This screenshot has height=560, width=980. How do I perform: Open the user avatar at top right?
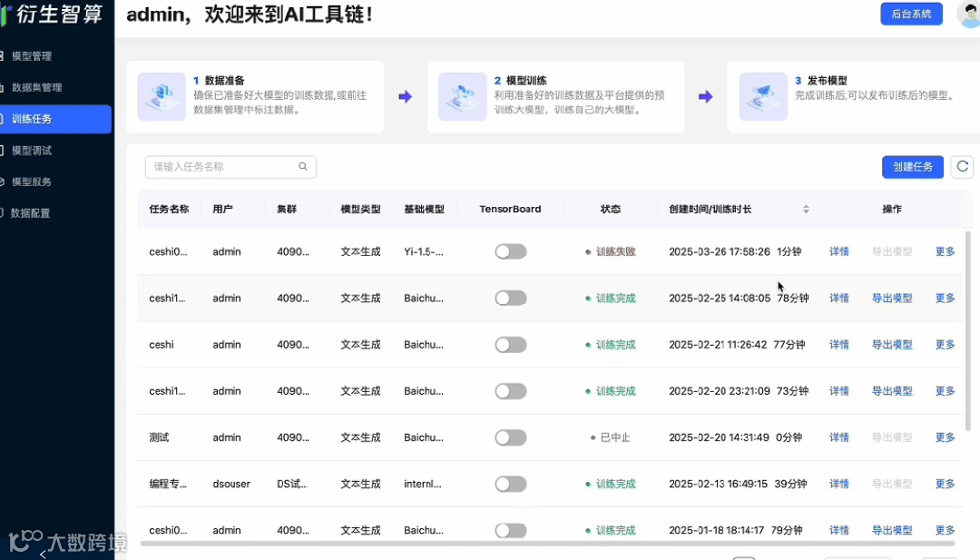(969, 14)
